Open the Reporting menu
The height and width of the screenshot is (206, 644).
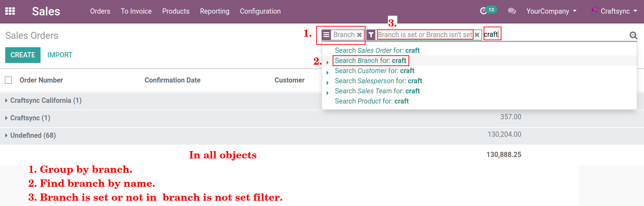215,11
